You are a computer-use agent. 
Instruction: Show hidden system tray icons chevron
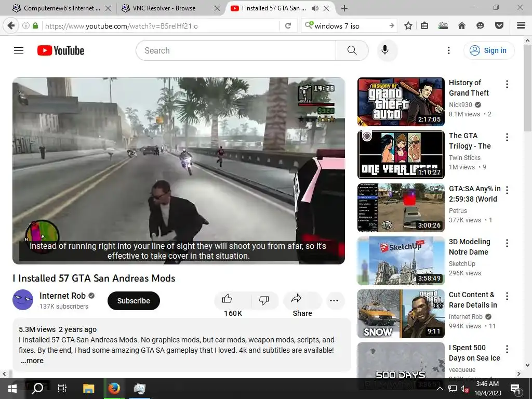click(x=440, y=389)
